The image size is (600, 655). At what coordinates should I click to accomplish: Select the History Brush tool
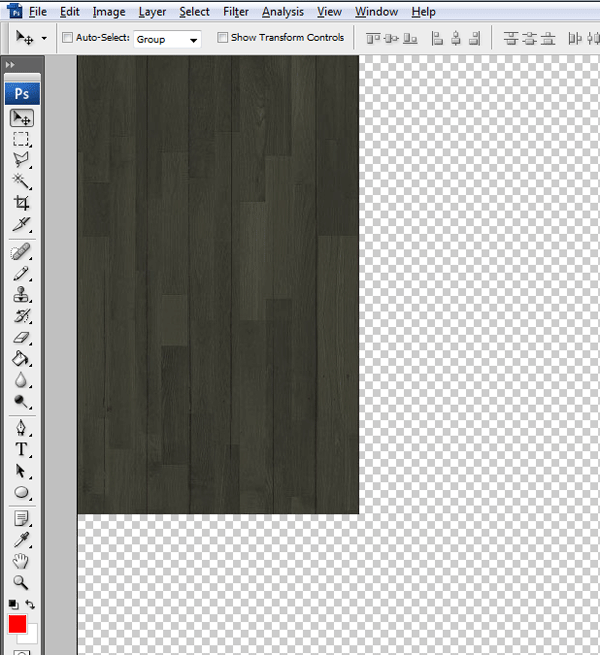21,316
